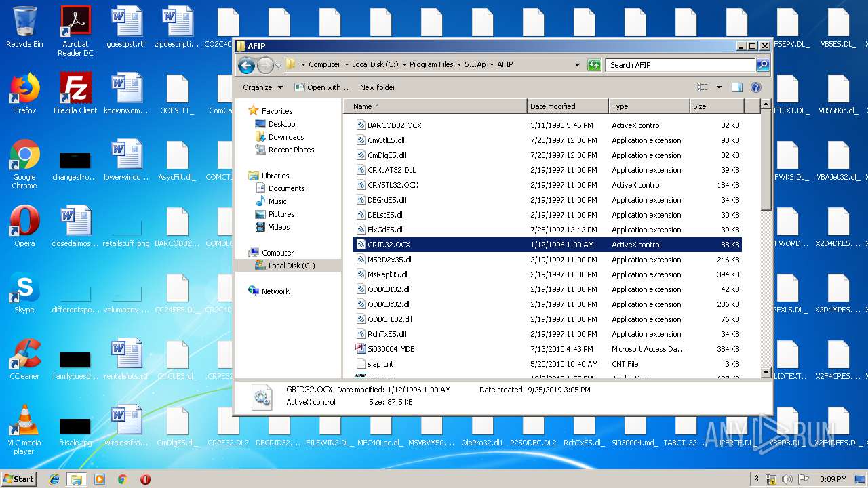The width and height of the screenshot is (868, 488).
Task: Click the Explorer Forward arrow button
Action: [265, 65]
